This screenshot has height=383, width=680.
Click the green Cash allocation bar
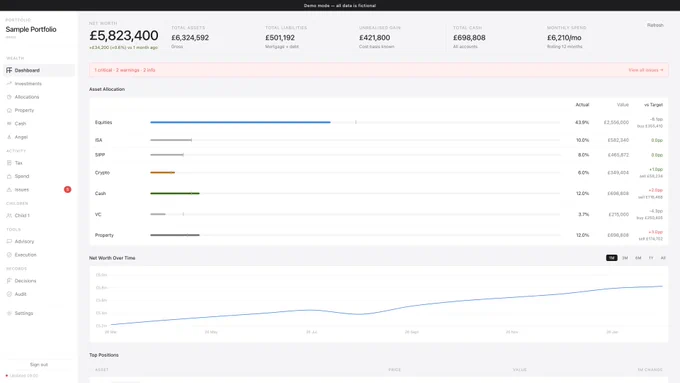click(x=175, y=193)
